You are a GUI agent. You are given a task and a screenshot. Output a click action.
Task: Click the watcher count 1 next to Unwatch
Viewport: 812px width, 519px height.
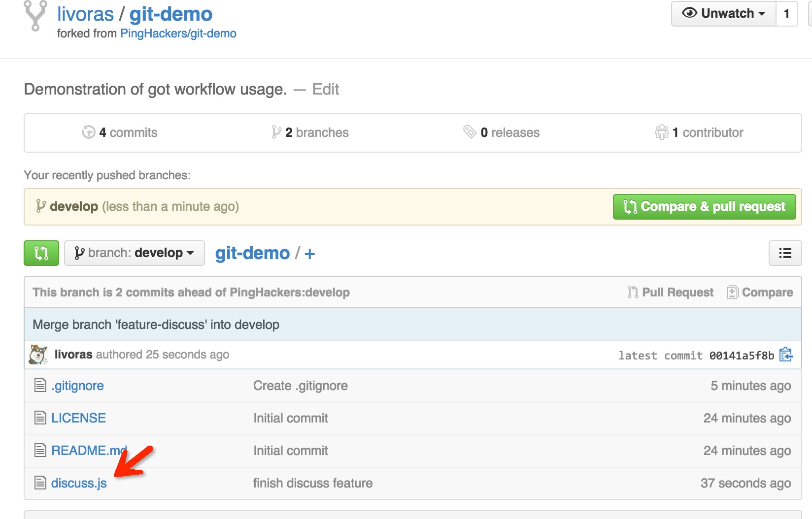coord(787,13)
